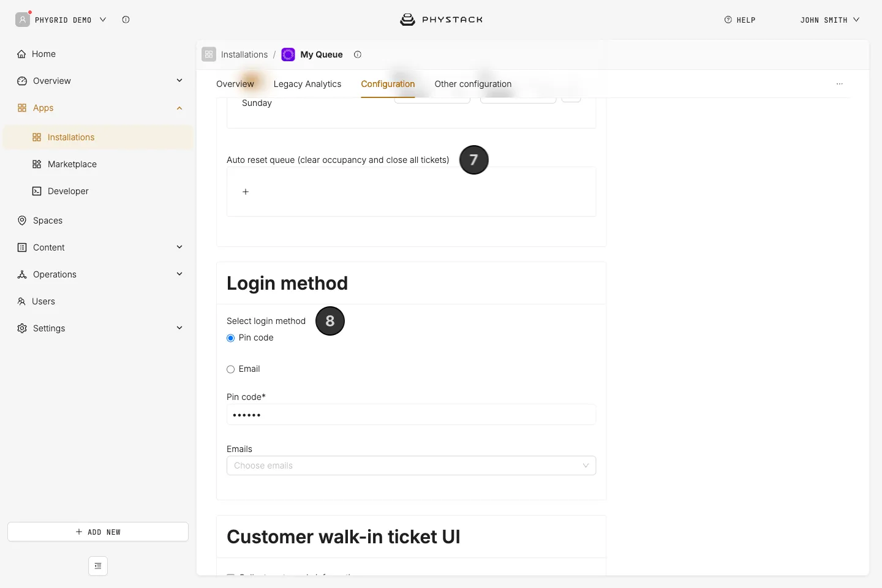Click the Users icon in sidebar
Image resolution: width=882 pixels, height=588 pixels.
(22, 301)
